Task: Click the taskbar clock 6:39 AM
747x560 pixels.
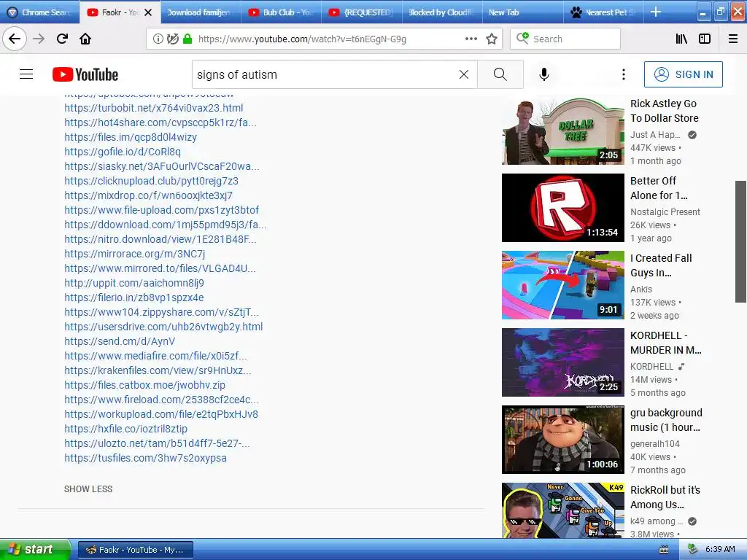Action: point(720,549)
